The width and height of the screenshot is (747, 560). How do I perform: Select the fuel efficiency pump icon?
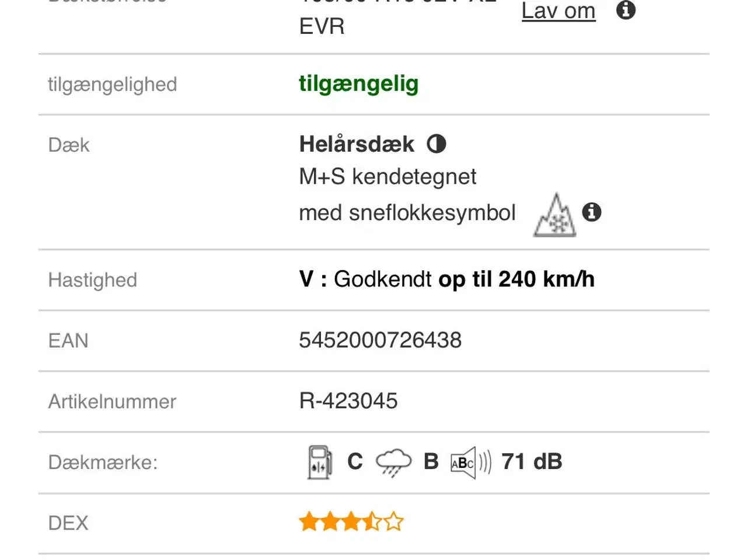coord(319,461)
